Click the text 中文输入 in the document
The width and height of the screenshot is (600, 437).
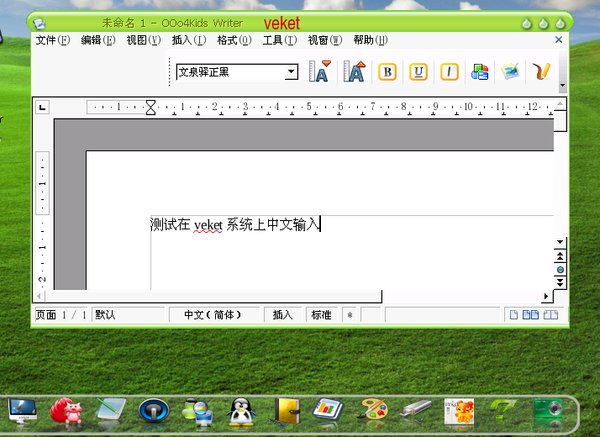pos(293,224)
